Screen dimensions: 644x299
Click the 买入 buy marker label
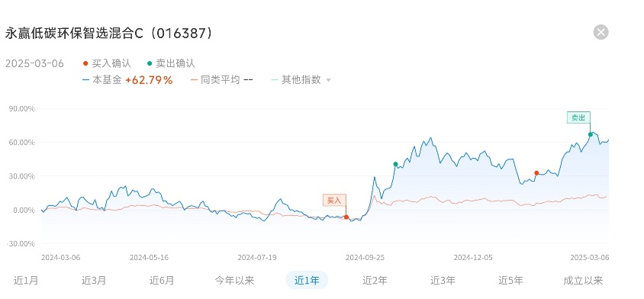[x=334, y=201]
